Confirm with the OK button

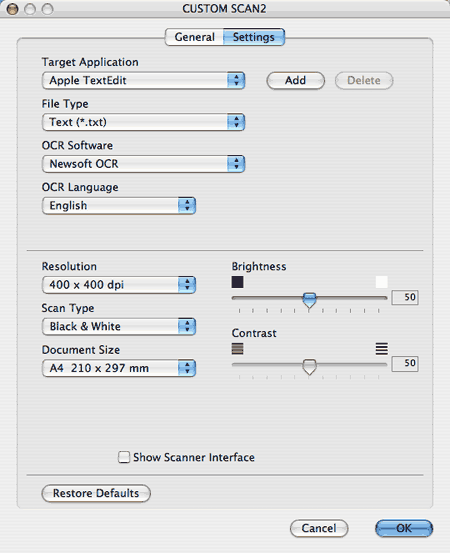click(404, 528)
